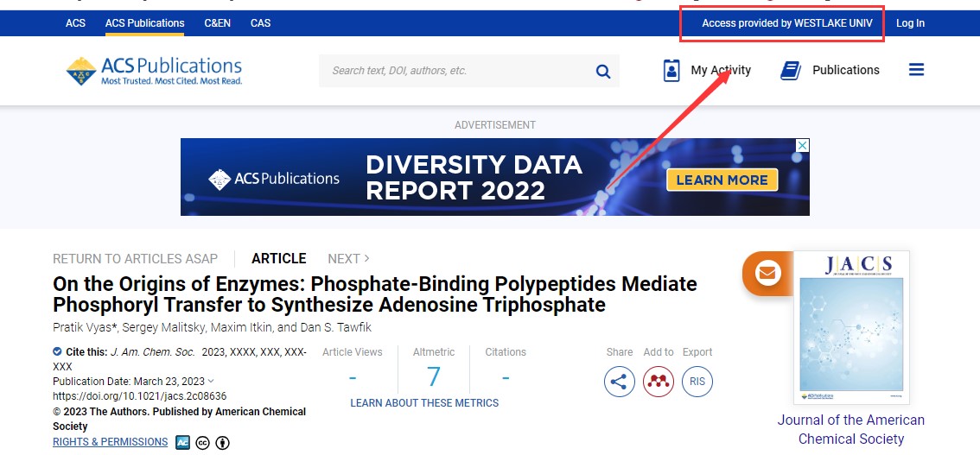Screen dimensions: 980x455
Task: Click the orange email envelope icon
Action: coord(767,274)
